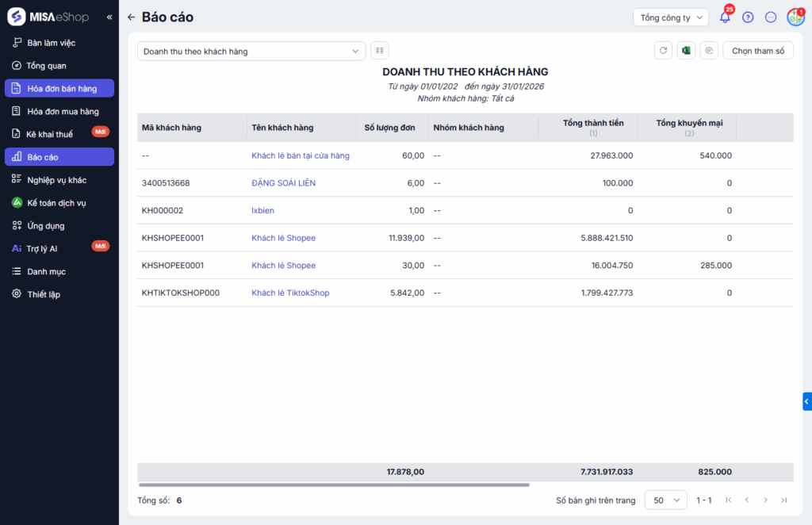Click the back arrow beside Báo cáo
The height and width of the screenshot is (525, 812).
pos(132,17)
